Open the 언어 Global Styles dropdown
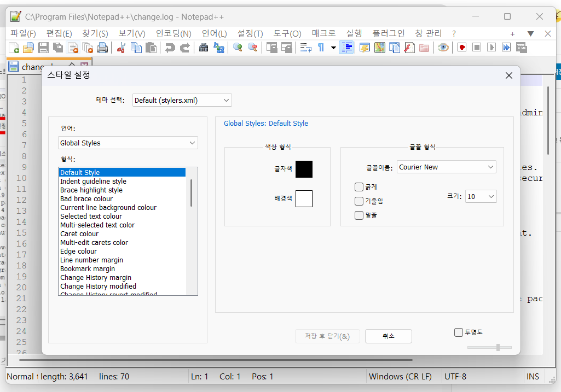 click(128, 143)
